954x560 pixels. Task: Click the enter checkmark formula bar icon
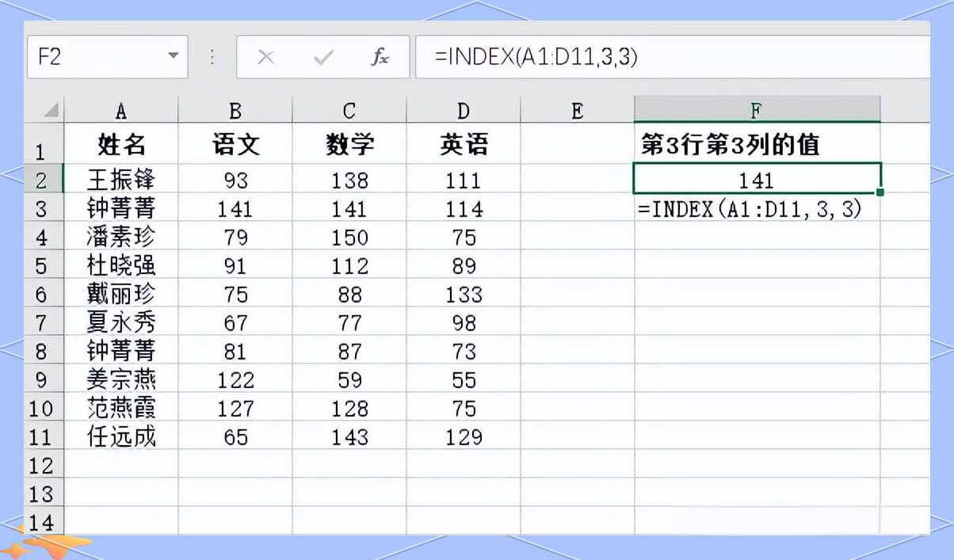pyautogui.click(x=323, y=57)
